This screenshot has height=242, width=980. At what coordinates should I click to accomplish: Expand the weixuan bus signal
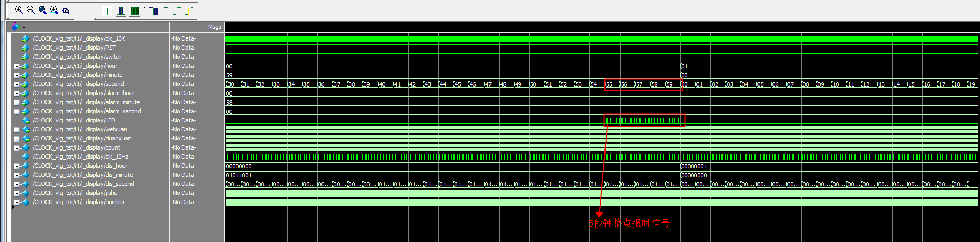(17, 130)
